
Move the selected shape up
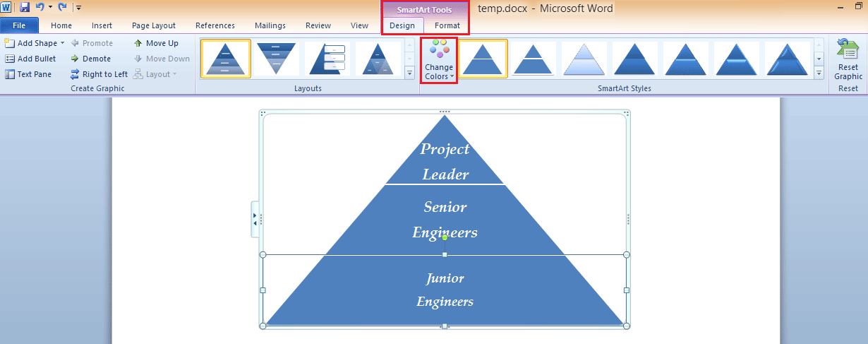[x=156, y=43]
